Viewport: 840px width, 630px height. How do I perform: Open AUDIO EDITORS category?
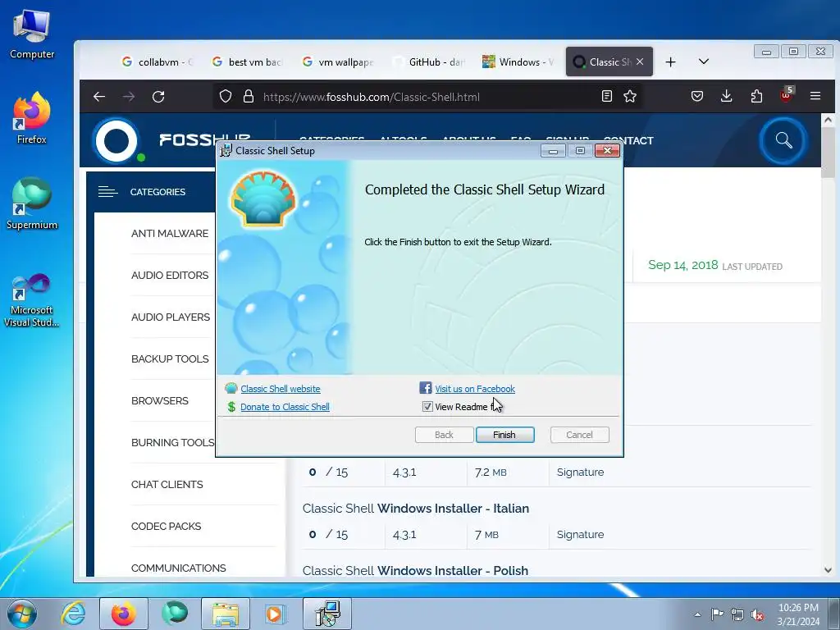point(170,276)
